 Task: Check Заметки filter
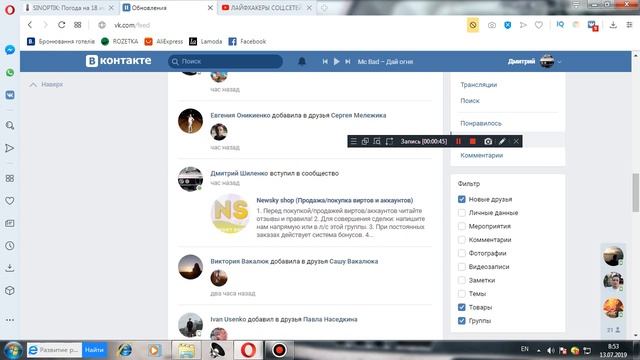462,280
